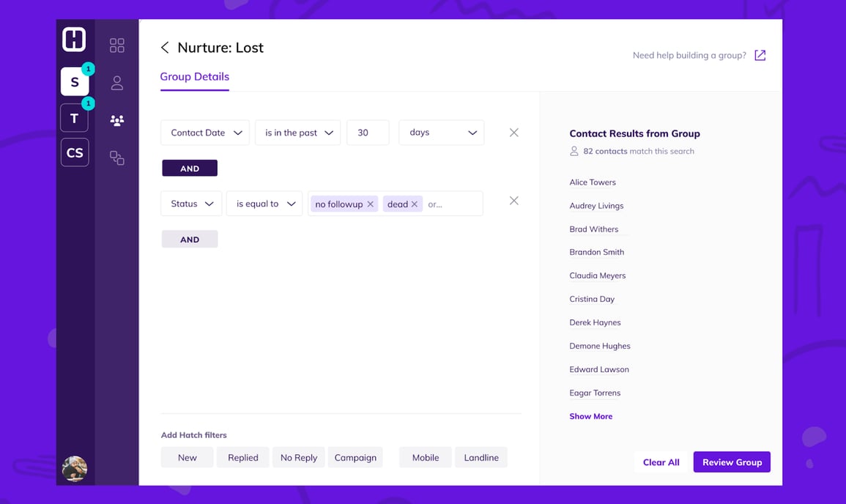Click your profile avatar thumbnail
846x504 pixels.
click(74, 468)
